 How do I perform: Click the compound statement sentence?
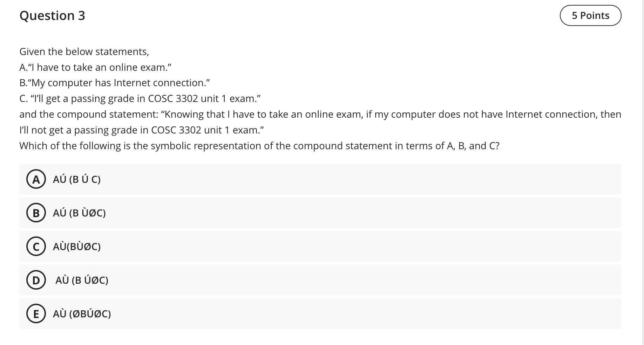tap(320, 114)
